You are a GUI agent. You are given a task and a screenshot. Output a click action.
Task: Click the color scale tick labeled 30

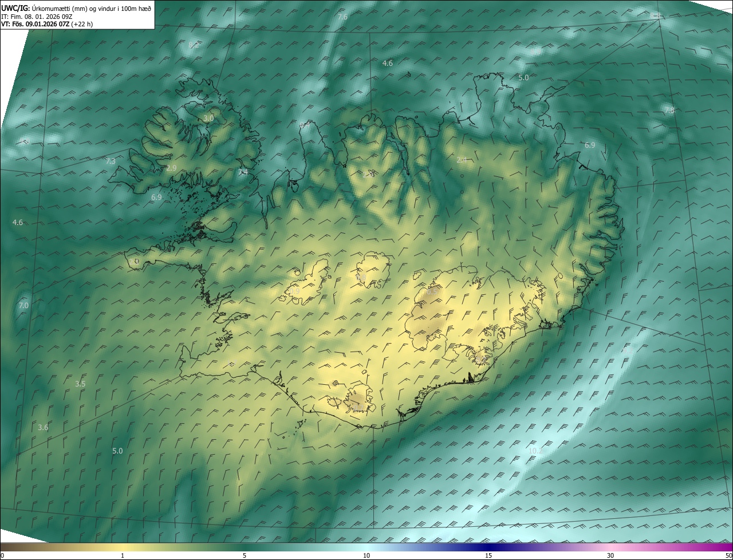[x=610, y=555]
